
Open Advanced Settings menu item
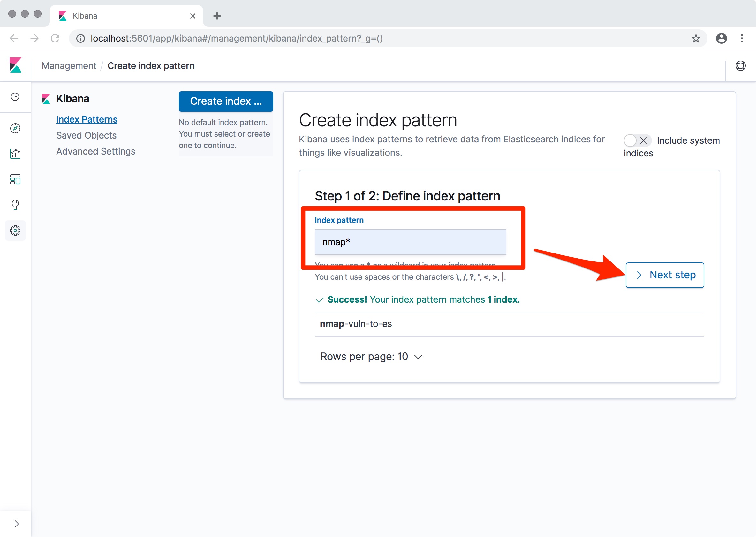point(95,151)
